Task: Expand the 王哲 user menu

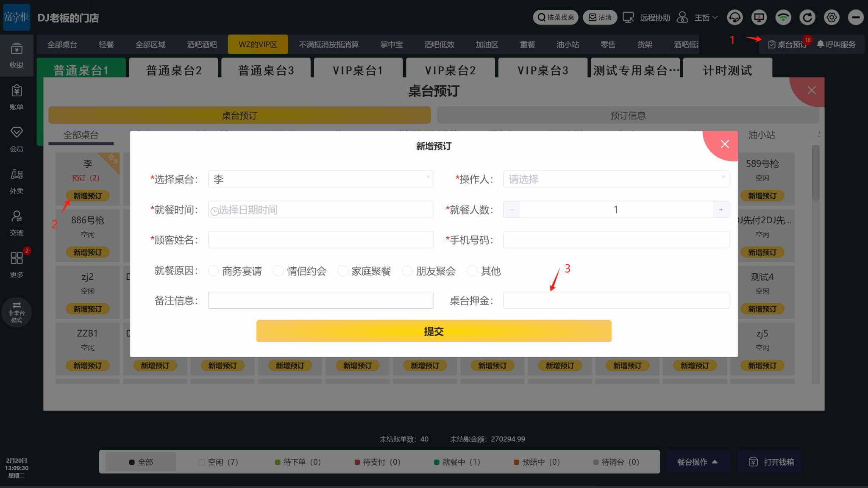Action: [x=706, y=17]
